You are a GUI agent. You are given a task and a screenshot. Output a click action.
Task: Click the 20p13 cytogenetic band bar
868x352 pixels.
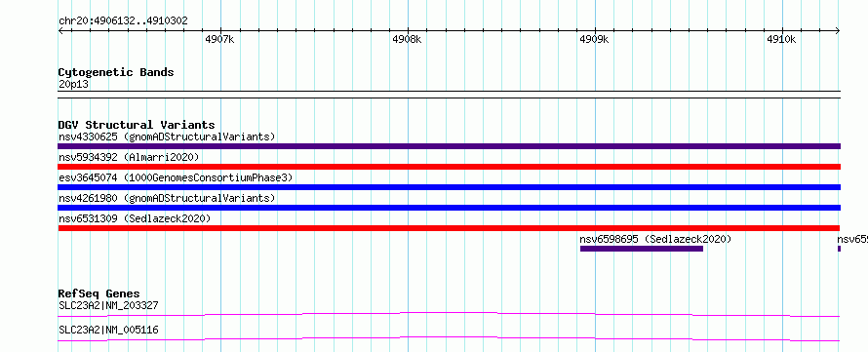point(449,95)
